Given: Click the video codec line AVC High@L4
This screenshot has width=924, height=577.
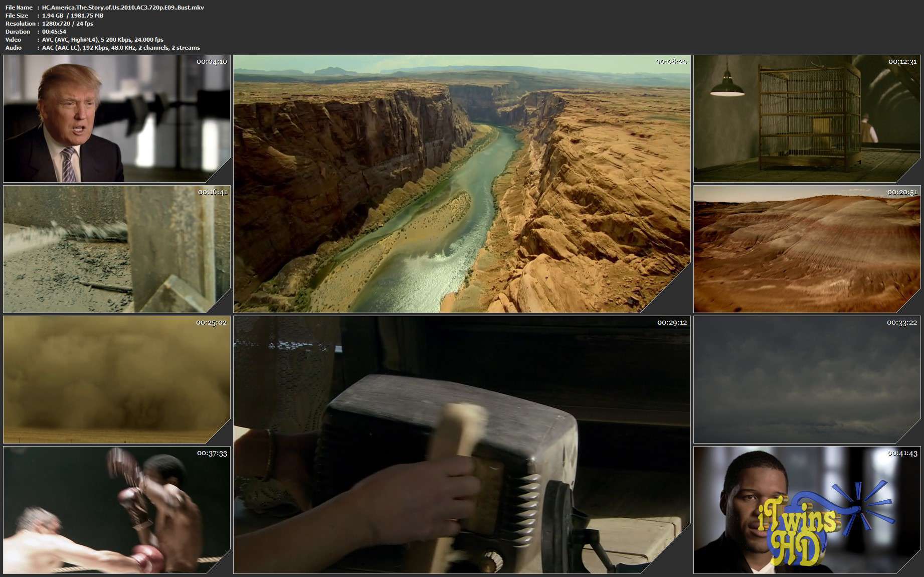Looking at the screenshot, I should pyautogui.click(x=103, y=40).
